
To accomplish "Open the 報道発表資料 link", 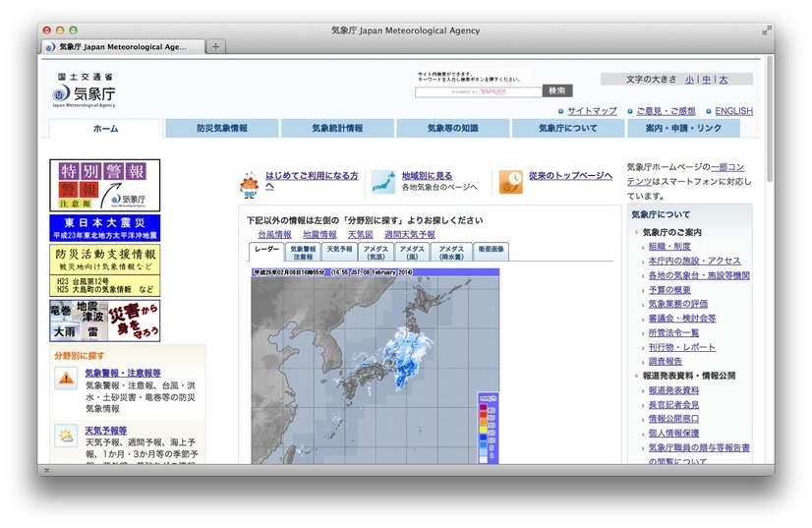I will click(673, 390).
